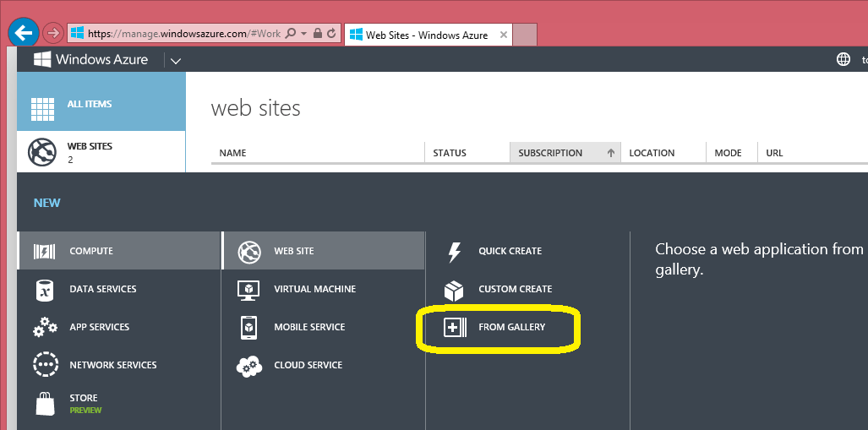This screenshot has height=430, width=868.
Task: Select QUICK CREATE option
Action: click(x=510, y=251)
